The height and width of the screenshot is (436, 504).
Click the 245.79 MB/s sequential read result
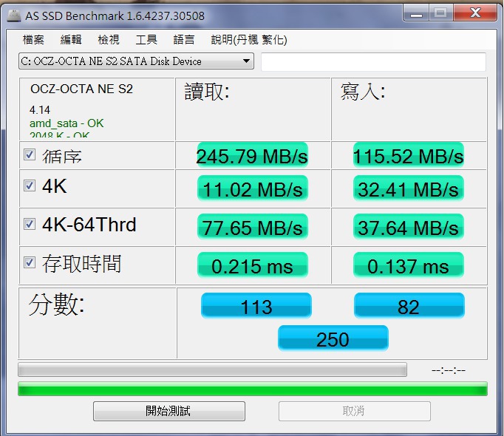pyautogui.click(x=252, y=156)
